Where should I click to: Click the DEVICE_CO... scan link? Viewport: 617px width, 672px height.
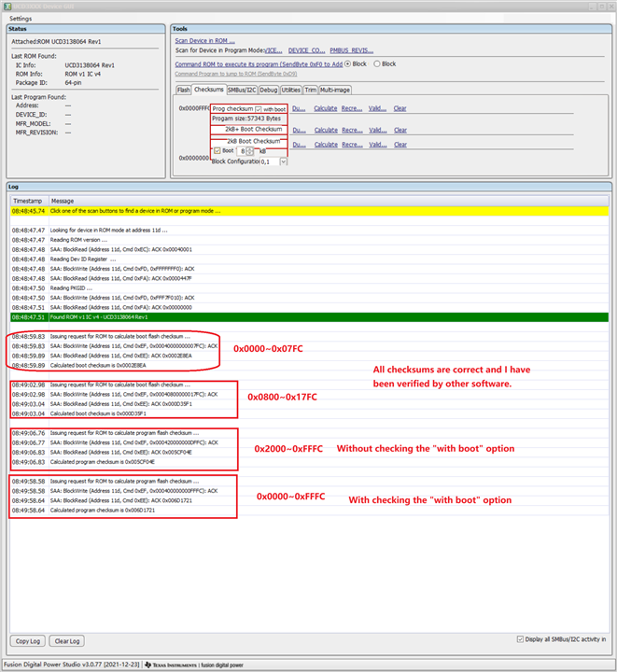(306, 50)
